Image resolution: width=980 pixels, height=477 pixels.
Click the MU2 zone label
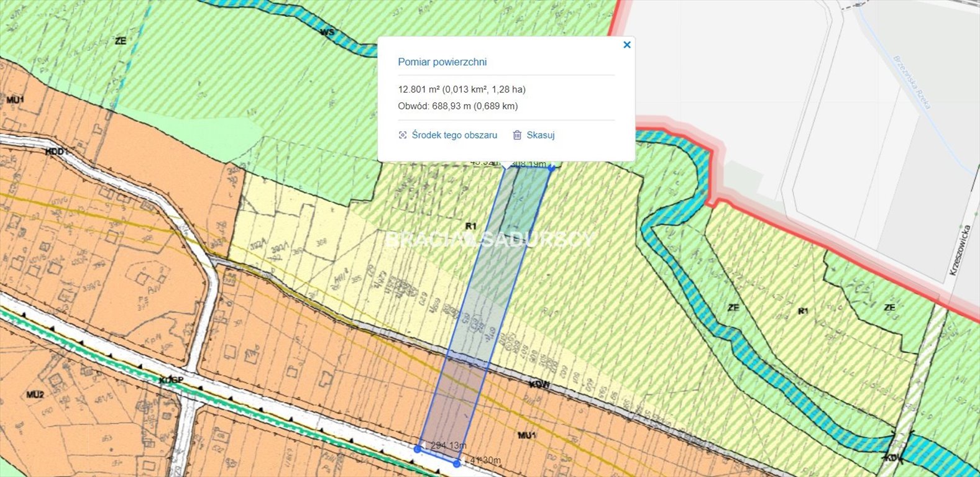[35, 395]
